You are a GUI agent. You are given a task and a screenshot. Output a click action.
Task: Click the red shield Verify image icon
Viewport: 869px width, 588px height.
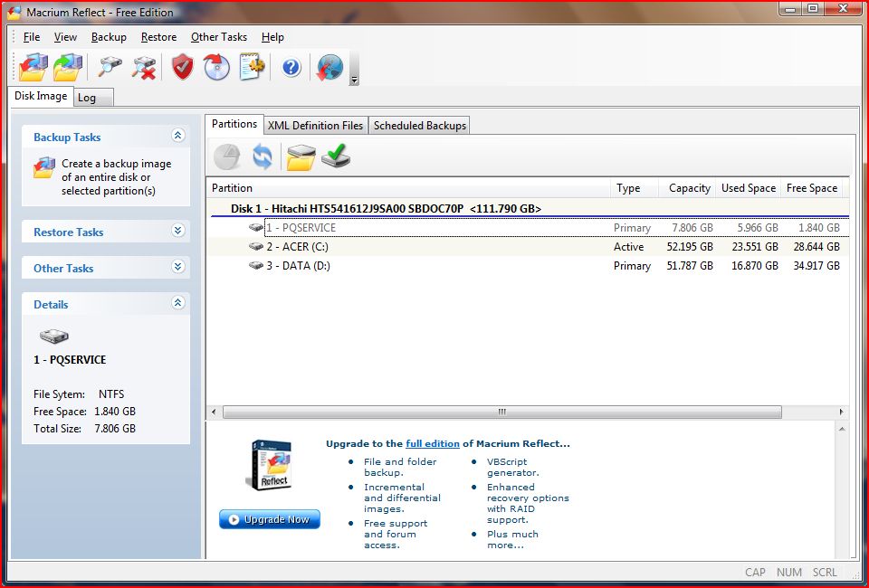tap(182, 67)
